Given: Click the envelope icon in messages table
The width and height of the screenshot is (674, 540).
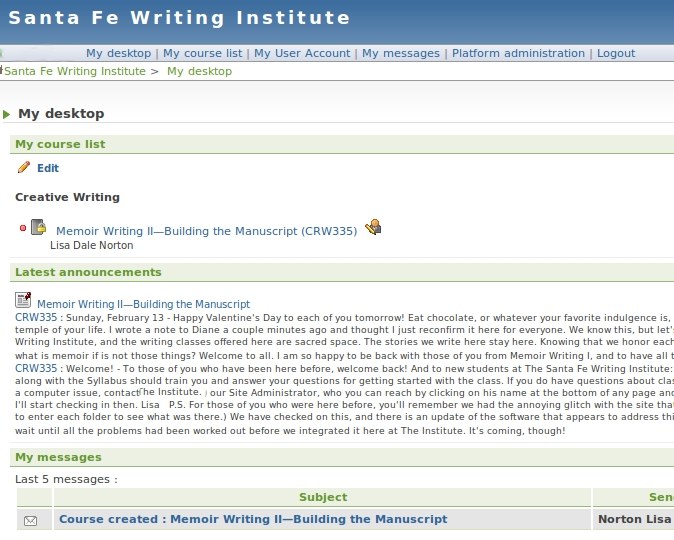Looking at the screenshot, I should [30, 520].
